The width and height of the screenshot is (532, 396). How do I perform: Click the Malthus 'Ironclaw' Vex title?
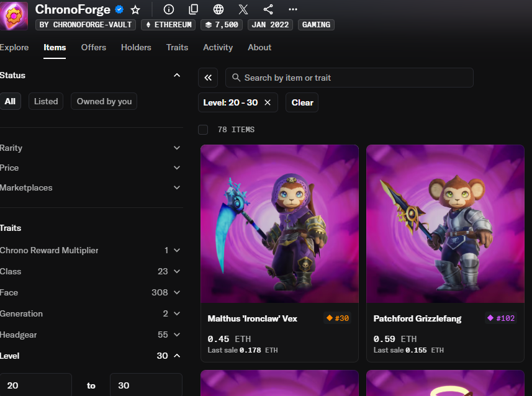click(252, 318)
